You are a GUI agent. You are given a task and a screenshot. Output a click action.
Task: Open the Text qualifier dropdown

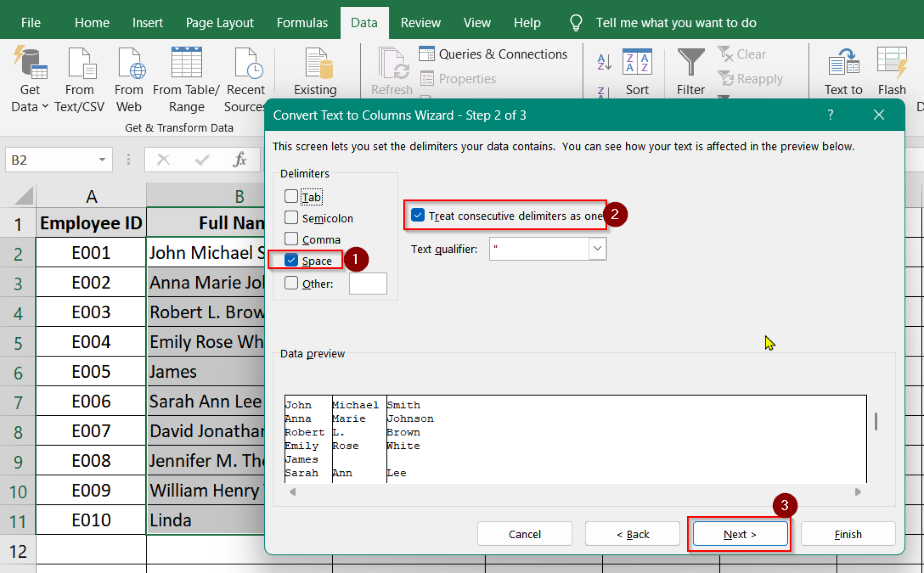point(597,249)
